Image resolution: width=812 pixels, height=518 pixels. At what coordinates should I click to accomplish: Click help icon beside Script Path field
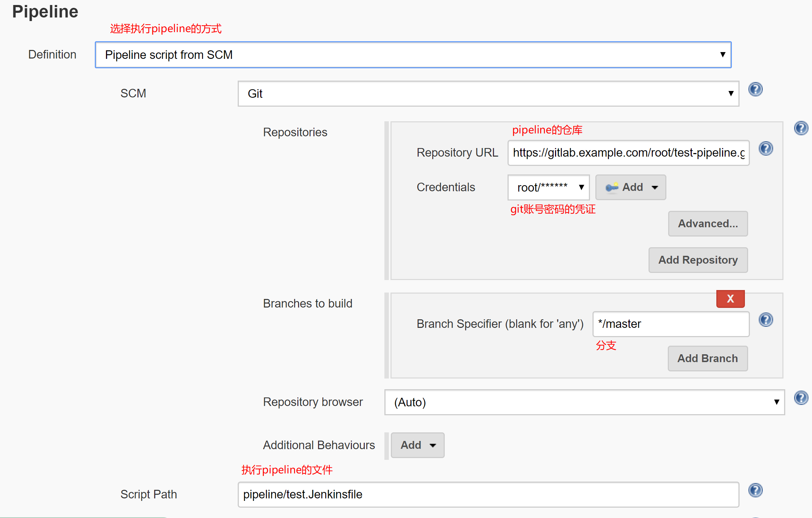coord(755,490)
